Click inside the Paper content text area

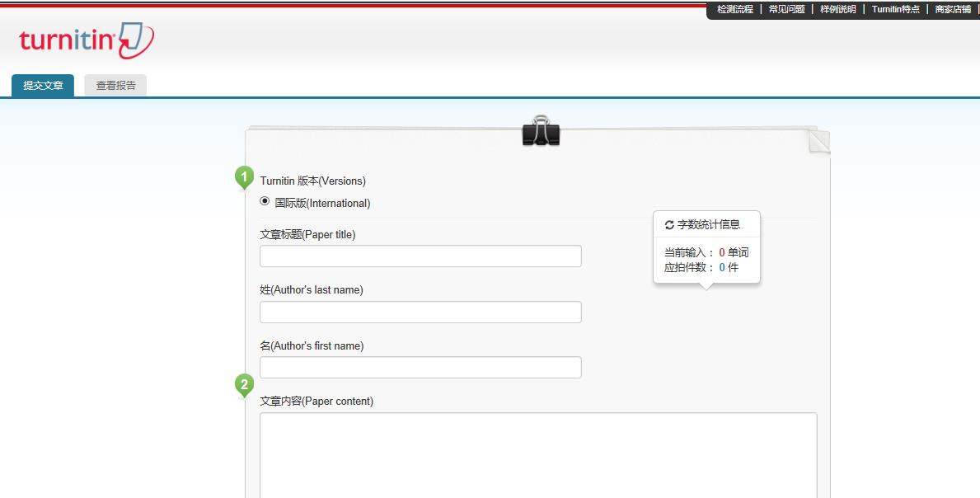pyautogui.click(x=539, y=455)
